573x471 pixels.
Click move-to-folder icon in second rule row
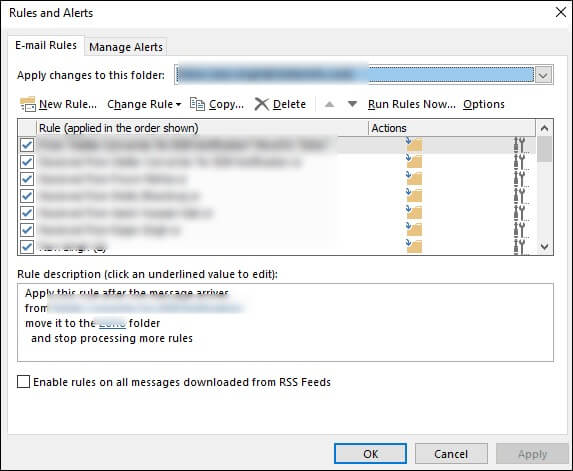(414, 161)
